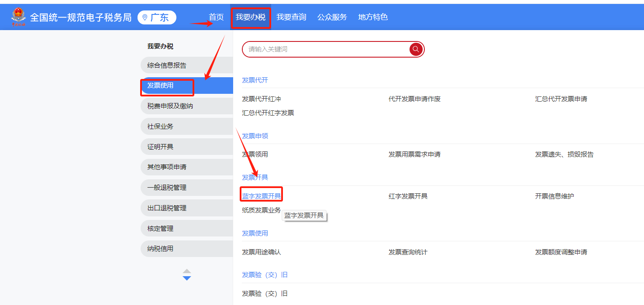Open 社保业务 in the sidebar
This screenshot has width=644, height=305.
tap(187, 127)
